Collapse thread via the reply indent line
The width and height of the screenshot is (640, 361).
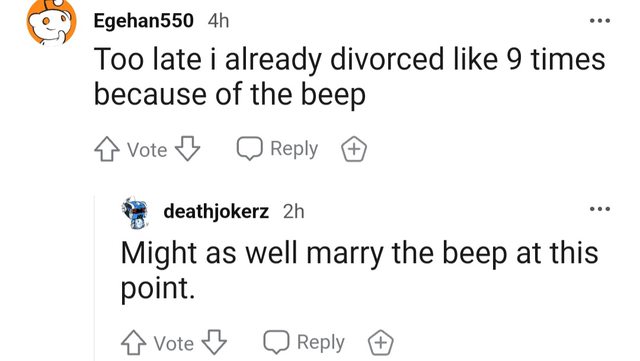[95, 278]
